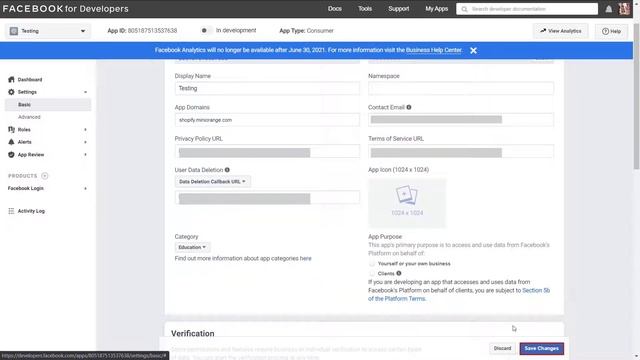Expand the Facebook Login section arrow
This screenshot has height=360, width=640.
coord(85,189)
